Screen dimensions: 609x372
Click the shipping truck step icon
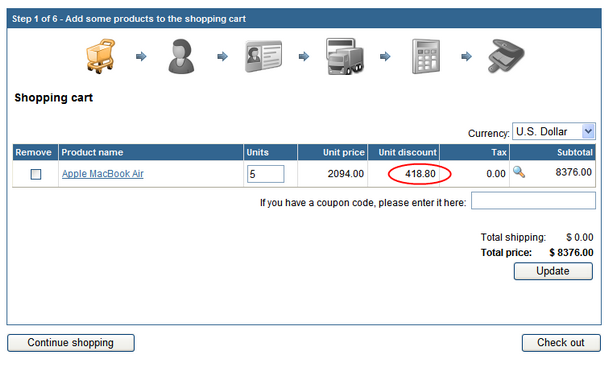(x=345, y=56)
